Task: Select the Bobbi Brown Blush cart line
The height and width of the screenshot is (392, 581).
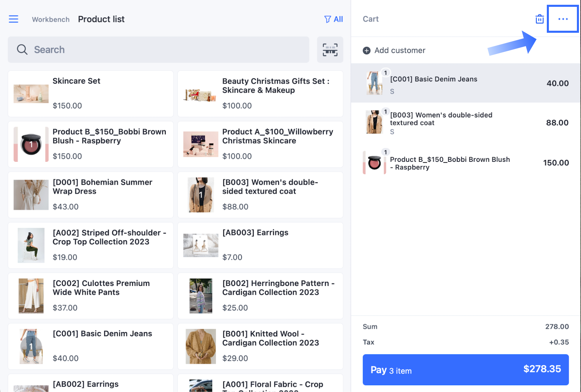Action: click(x=466, y=163)
